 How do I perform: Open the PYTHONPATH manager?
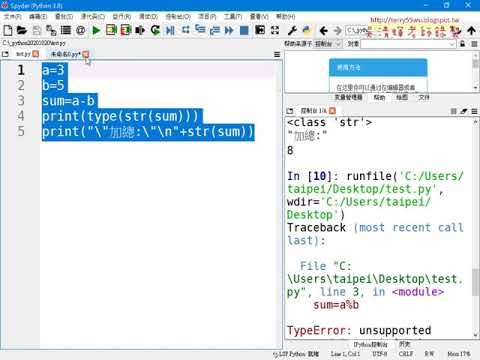click(x=306, y=30)
